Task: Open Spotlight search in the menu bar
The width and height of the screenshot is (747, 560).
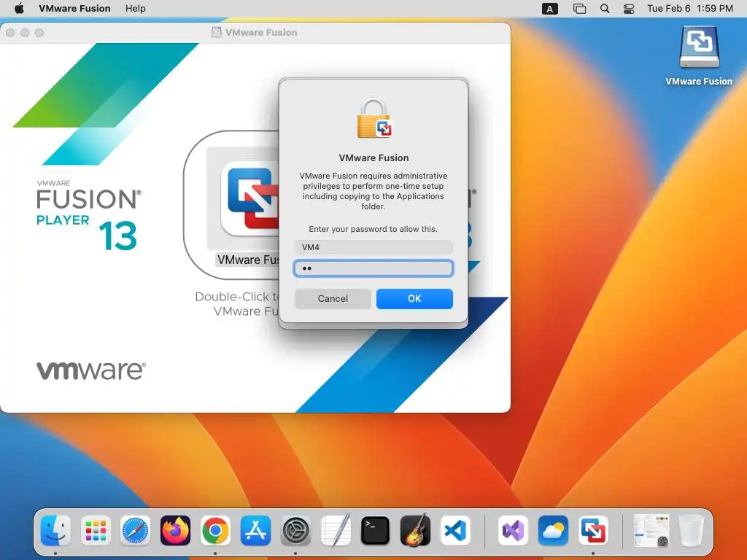Action: tap(605, 9)
